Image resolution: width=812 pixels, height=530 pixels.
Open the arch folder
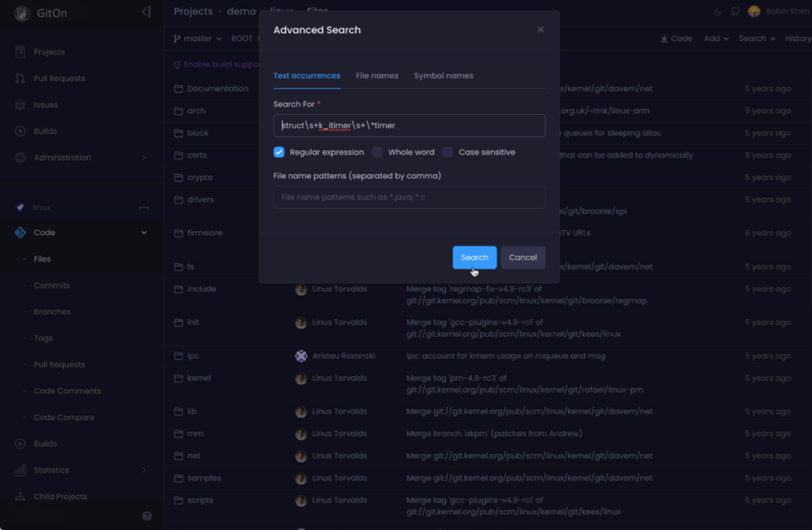coord(197,111)
